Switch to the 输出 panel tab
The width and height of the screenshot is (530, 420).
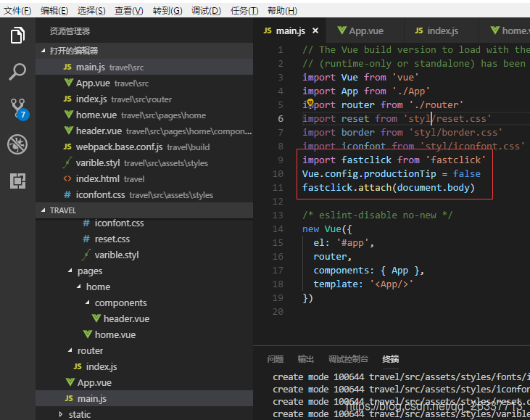305,359
